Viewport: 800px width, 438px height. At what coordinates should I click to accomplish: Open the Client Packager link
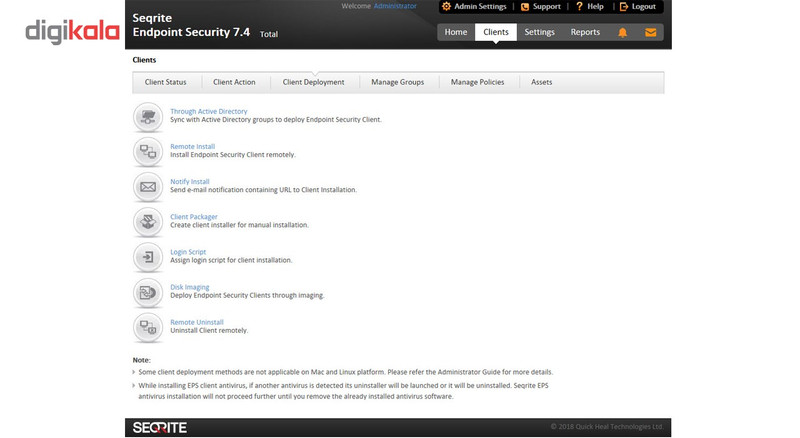click(194, 217)
